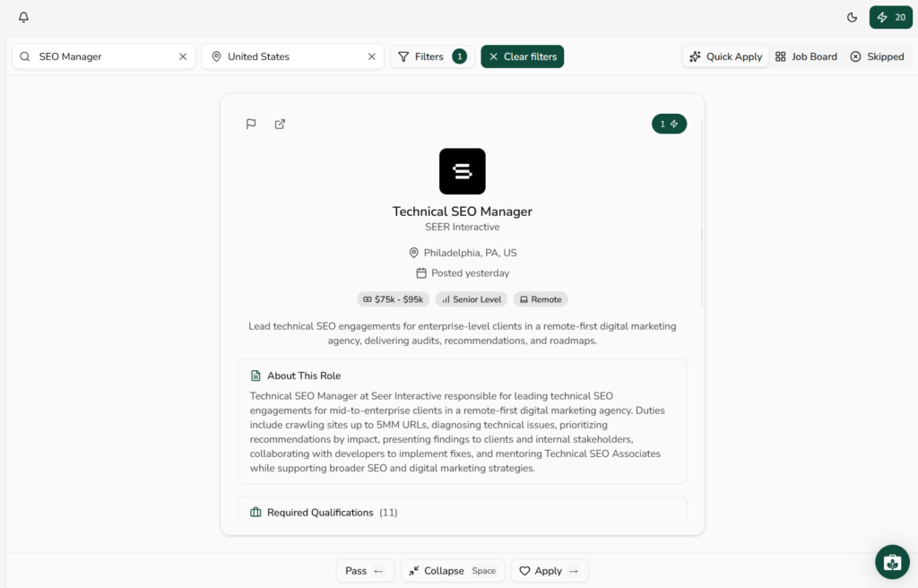918x588 pixels.
Task: Apply to Technical SEO Manager job
Action: tap(549, 571)
